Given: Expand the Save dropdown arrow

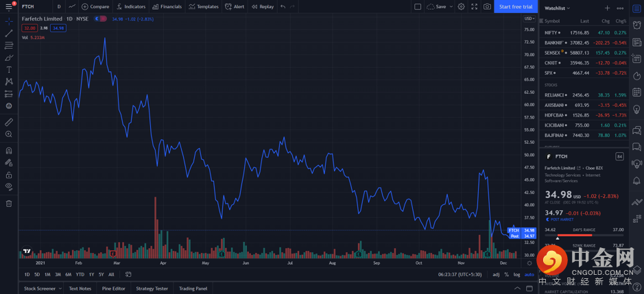Looking at the screenshot, I should click(x=451, y=7).
